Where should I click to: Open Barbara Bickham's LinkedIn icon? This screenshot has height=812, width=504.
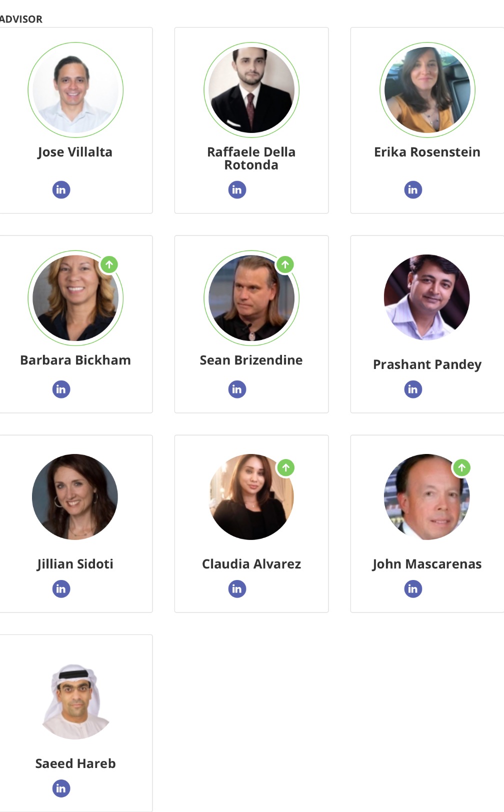(61, 389)
